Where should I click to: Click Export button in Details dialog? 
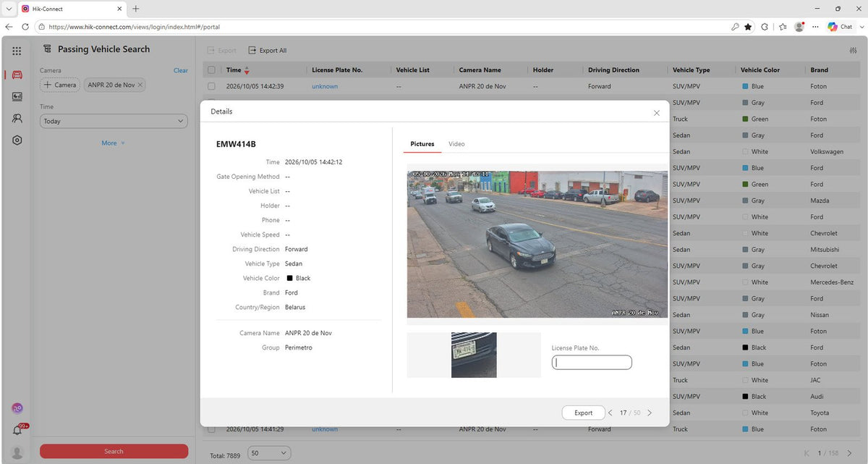pos(584,413)
